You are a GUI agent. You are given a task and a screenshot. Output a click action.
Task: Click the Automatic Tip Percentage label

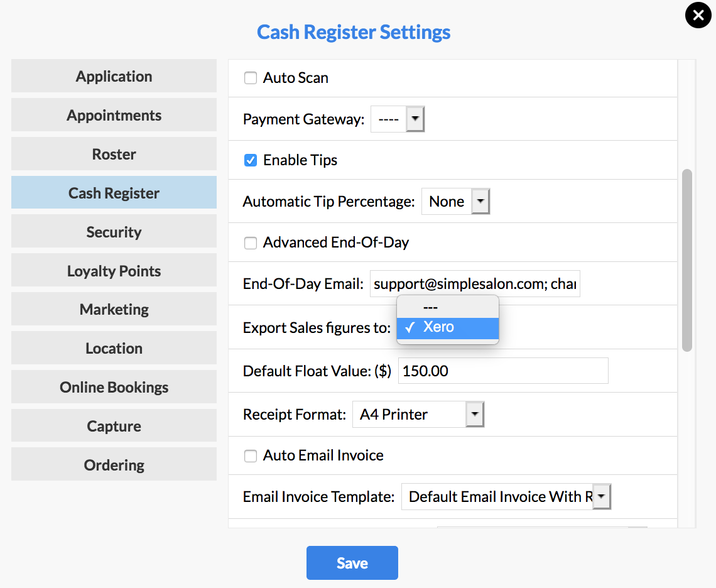pyautogui.click(x=328, y=202)
